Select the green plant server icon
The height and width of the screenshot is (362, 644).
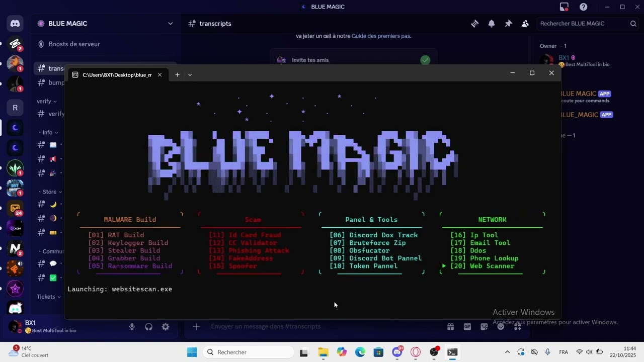tap(15, 167)
